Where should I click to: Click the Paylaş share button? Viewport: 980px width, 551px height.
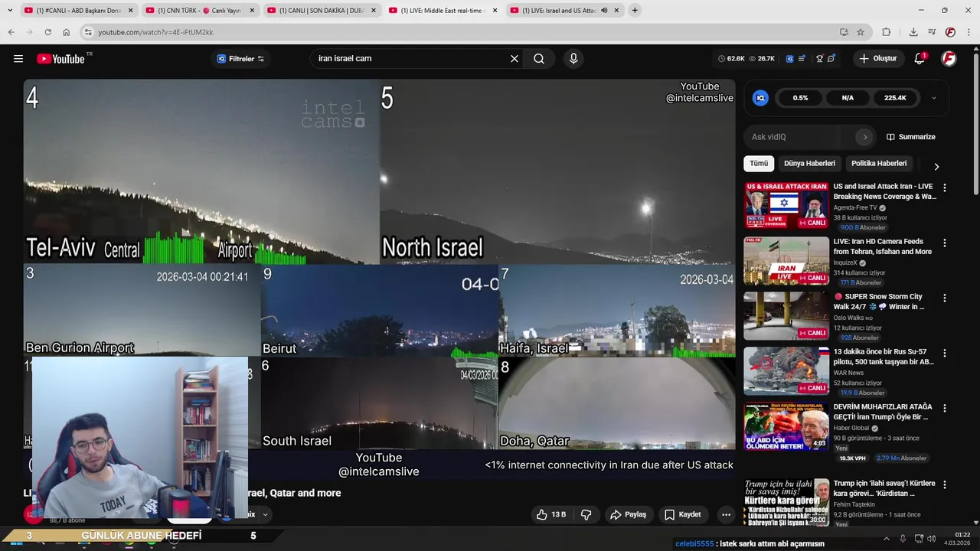click(629, 514)
